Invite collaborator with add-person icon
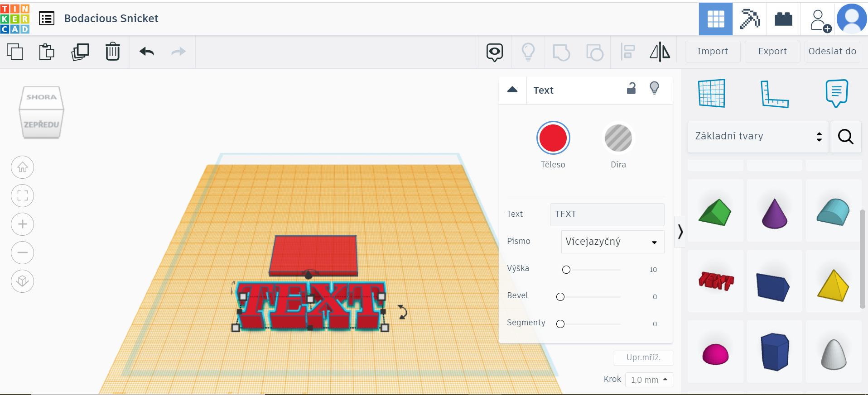 point(820,21)
